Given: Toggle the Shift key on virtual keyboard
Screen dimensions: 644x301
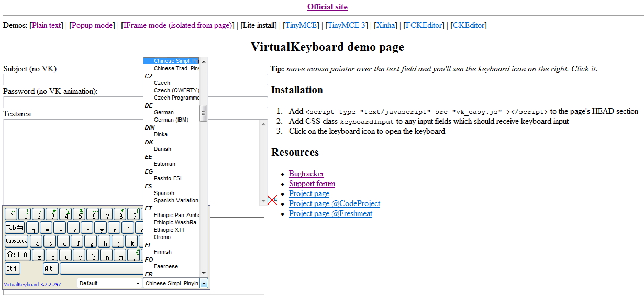Looking at the screenshot, I should coord(17,255).
